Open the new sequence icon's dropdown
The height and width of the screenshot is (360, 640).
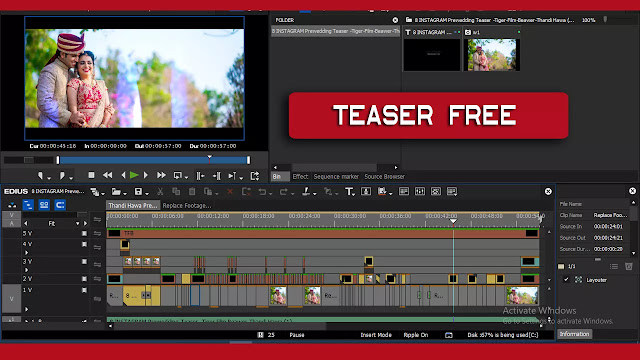tap(103, 193)
